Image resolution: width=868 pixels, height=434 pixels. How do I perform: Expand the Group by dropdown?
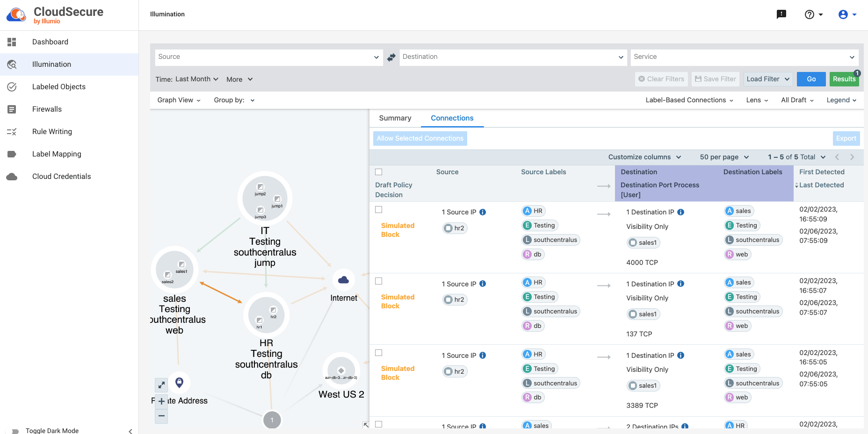coord(234,100)
